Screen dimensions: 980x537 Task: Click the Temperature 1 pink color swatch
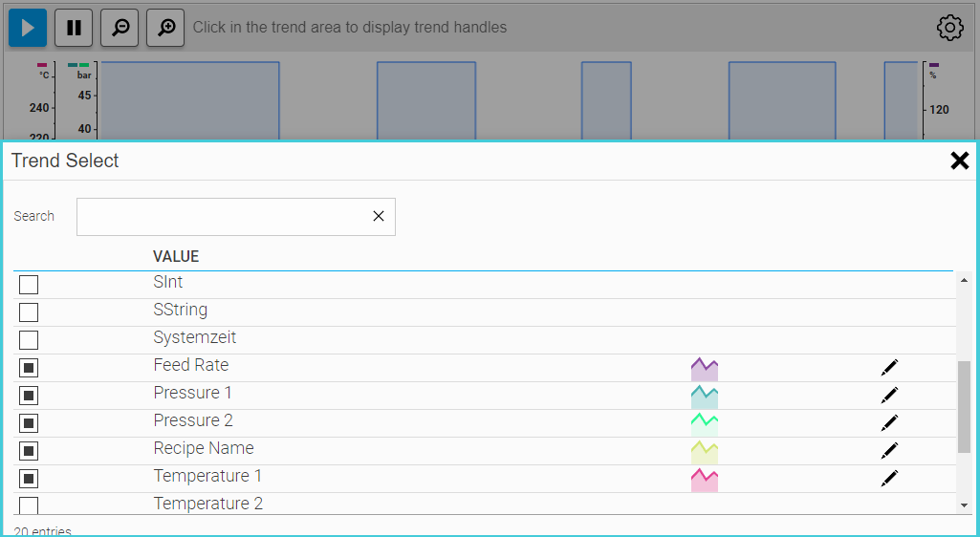click(x=704, y=480)
